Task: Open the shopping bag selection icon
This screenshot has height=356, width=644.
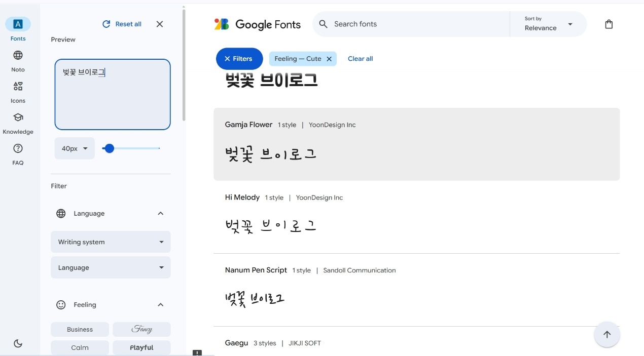Action: [x=609, y=24]
